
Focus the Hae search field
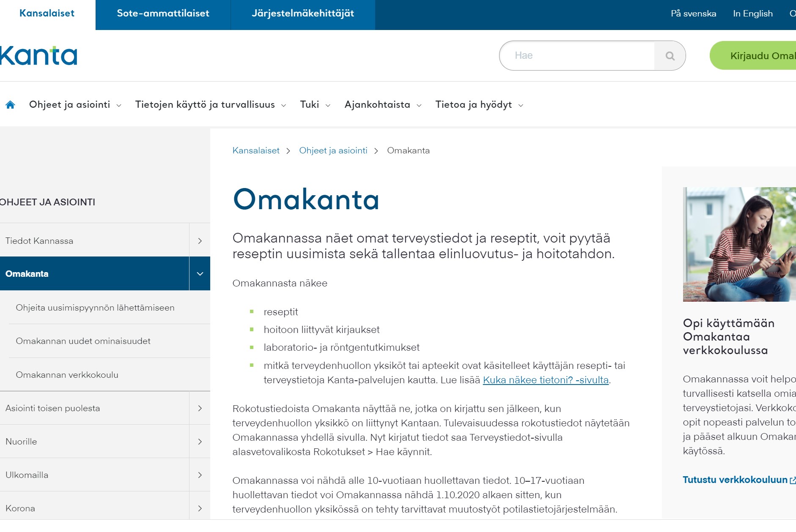tap(577, 56)
